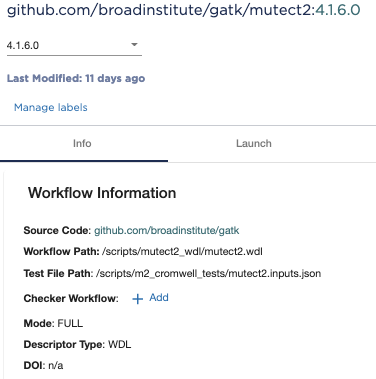Open the github.com/broadinstitute/gatk source code link

[167, 230]
